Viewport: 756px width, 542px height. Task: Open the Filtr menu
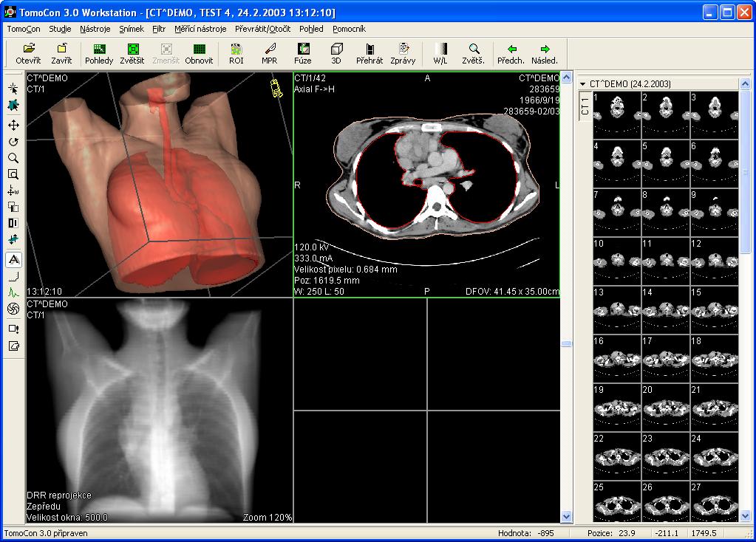pyautogui.click(x=159, y=29)
